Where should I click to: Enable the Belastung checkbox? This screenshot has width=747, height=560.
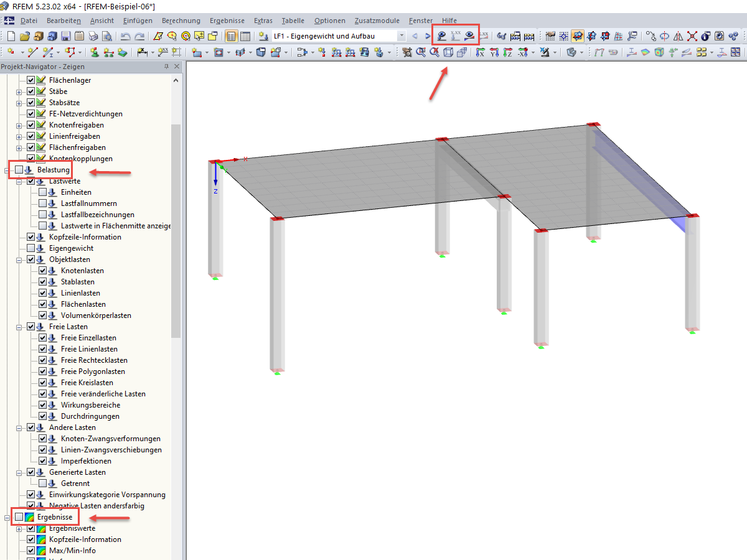[x=19, y=170]
